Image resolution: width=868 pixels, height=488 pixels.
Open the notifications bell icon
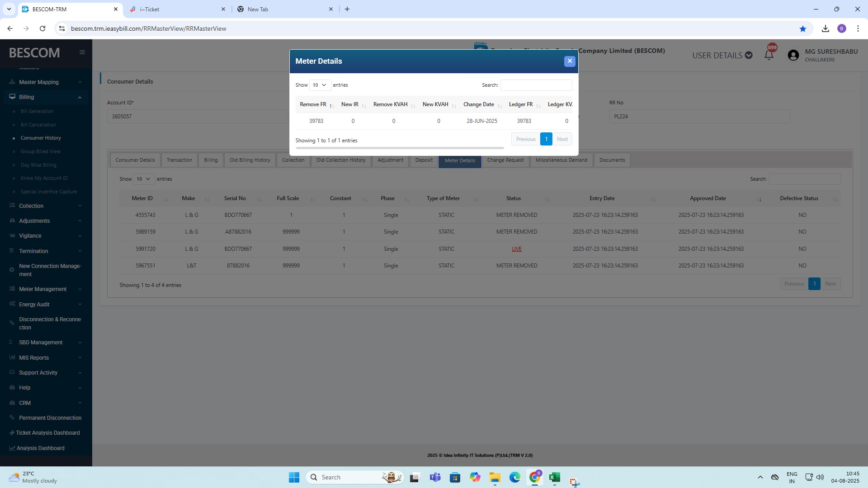(x=769, y=55)
